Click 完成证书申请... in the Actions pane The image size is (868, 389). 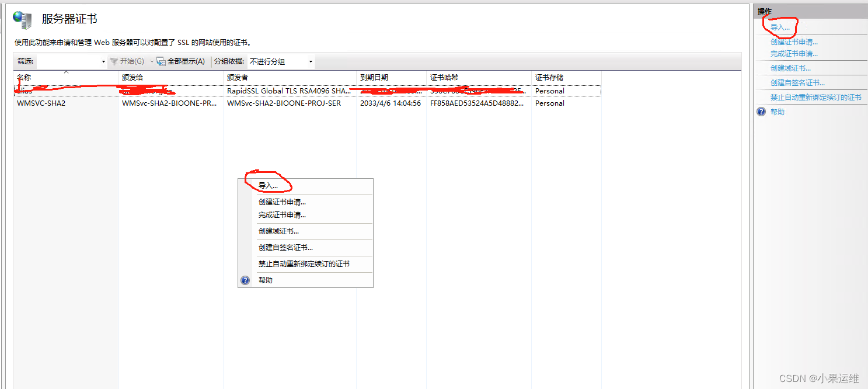click(794, 54)
